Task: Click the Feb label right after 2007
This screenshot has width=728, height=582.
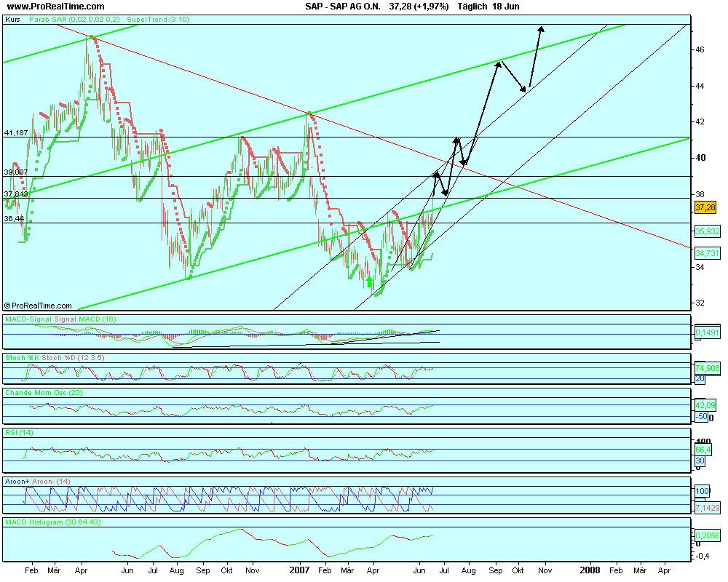Action: pyautogui.click(x=325, y=570)
